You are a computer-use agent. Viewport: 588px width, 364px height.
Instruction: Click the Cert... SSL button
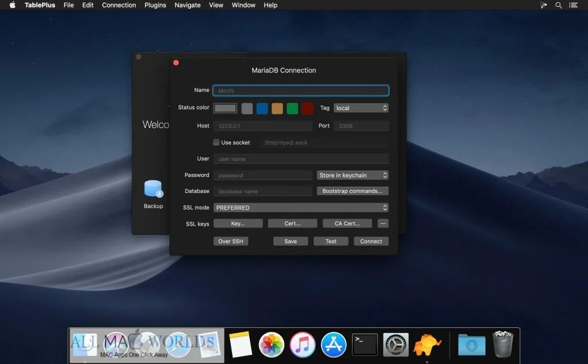(x=292, y=223)
